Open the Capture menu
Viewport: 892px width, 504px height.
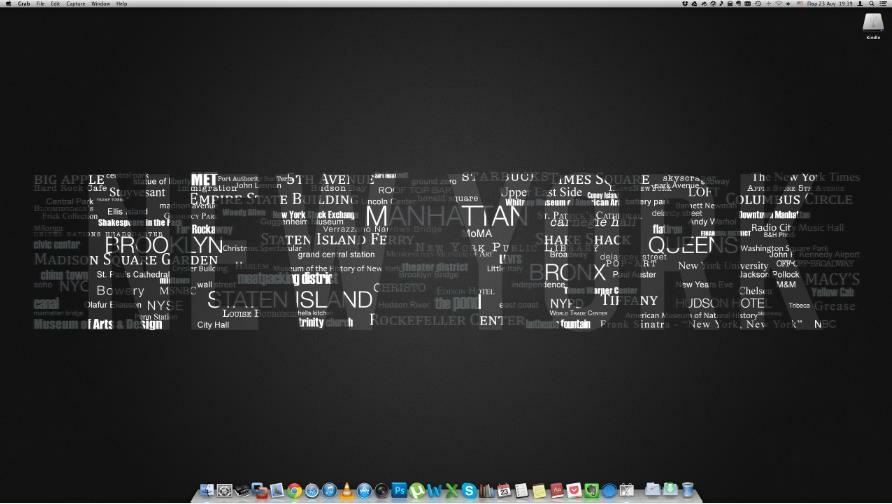(x=76, y=3)
